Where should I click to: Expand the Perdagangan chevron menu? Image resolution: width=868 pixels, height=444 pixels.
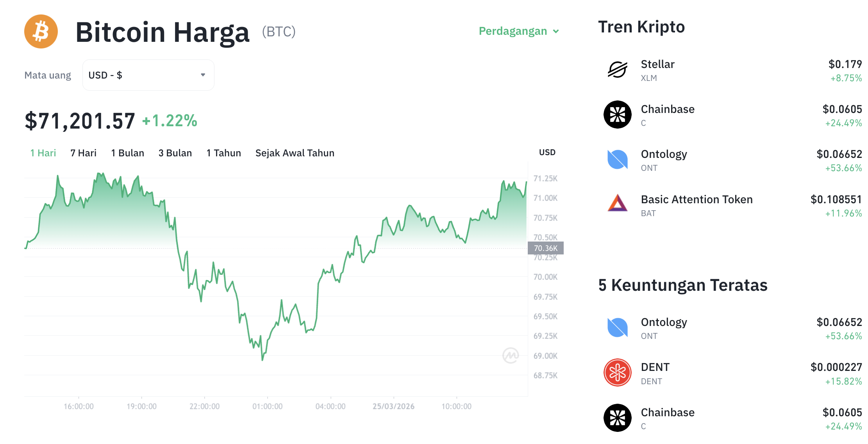coord(556,31)
